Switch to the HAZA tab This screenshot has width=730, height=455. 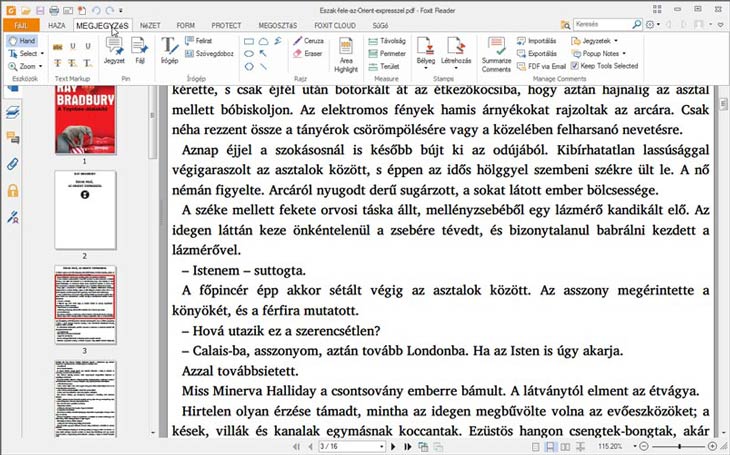[x=57, y=26]
